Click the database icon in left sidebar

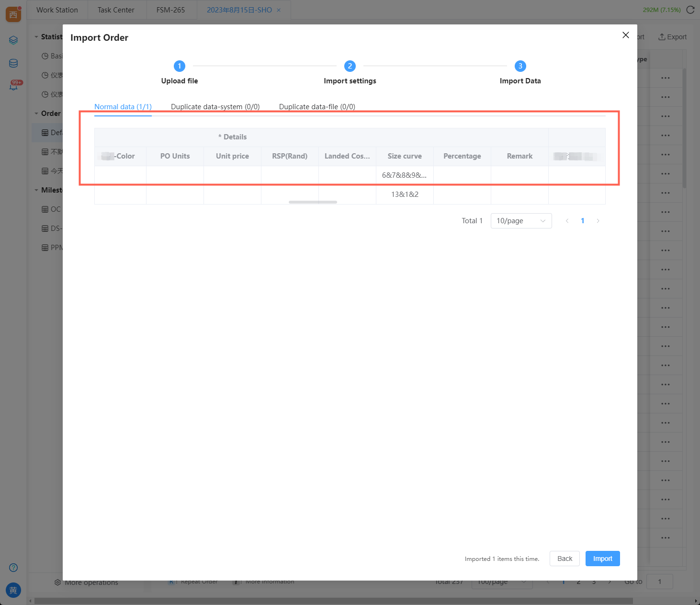13,63
